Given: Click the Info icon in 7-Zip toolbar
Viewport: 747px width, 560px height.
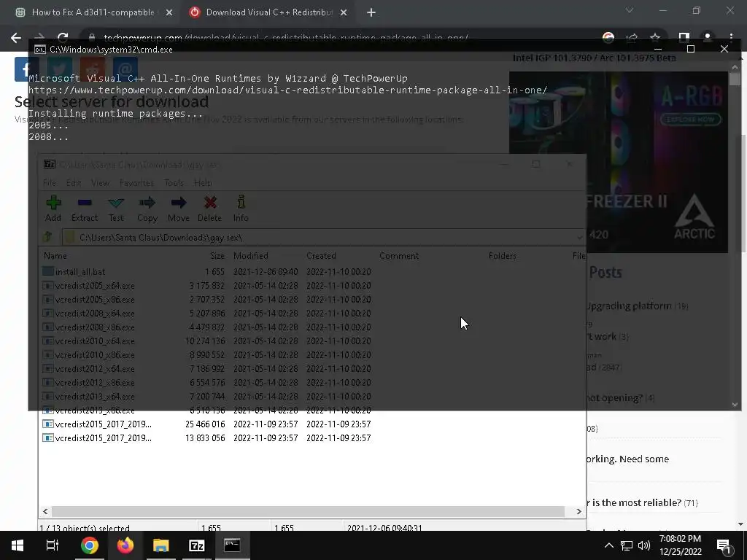Looking at the screenshot, I should click(x=241, y=208).
